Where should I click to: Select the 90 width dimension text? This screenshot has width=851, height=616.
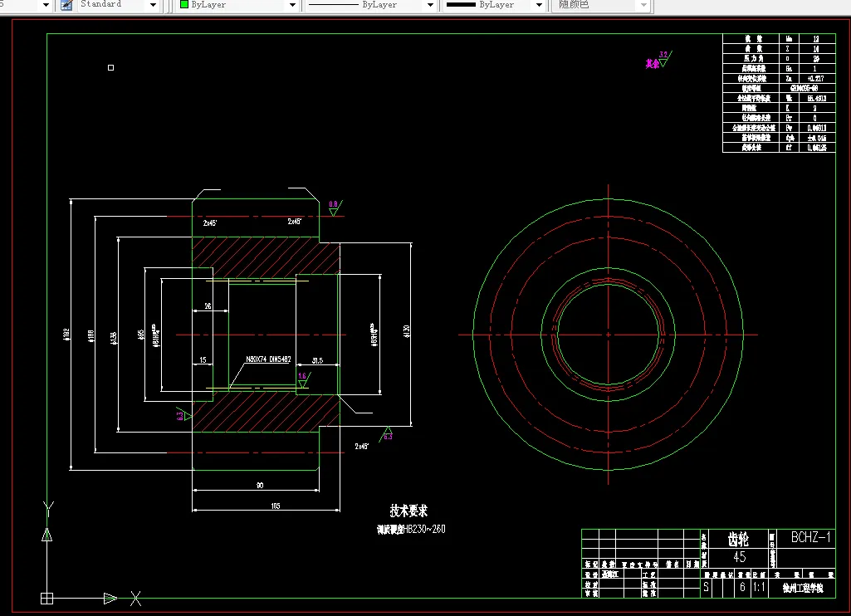(x=260, y=485)
